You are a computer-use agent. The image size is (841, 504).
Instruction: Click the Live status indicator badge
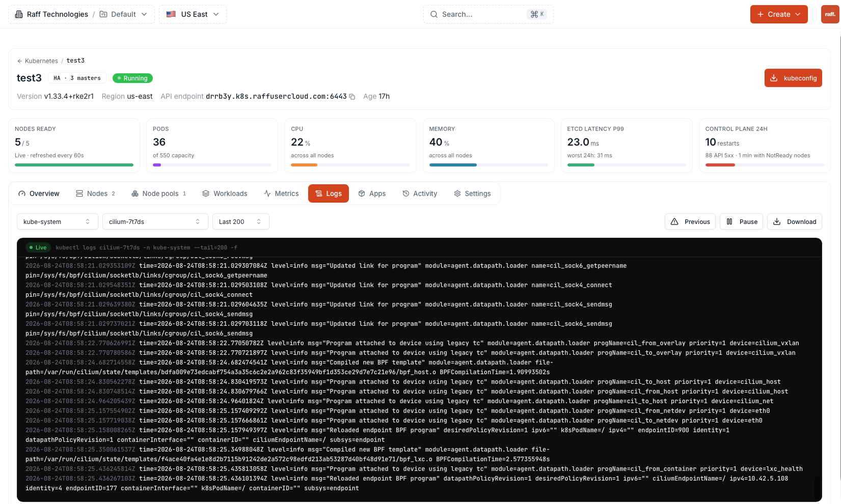38,247
